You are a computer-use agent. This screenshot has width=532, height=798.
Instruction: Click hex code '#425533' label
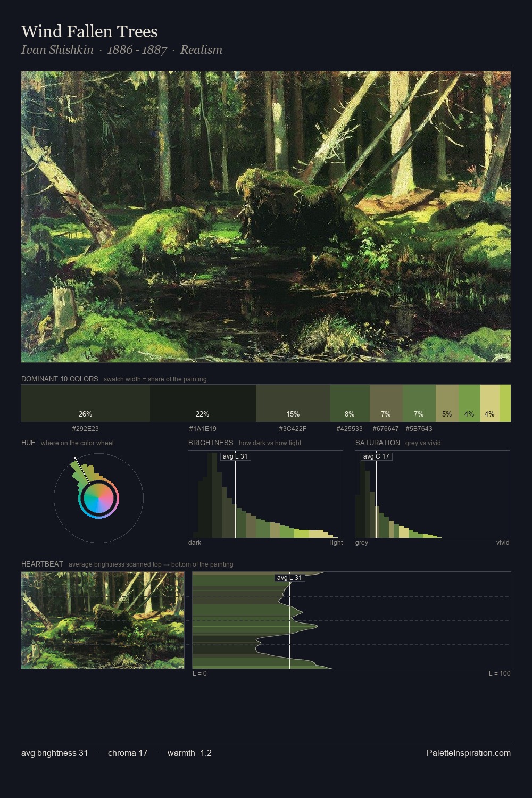tap(350, 428)
